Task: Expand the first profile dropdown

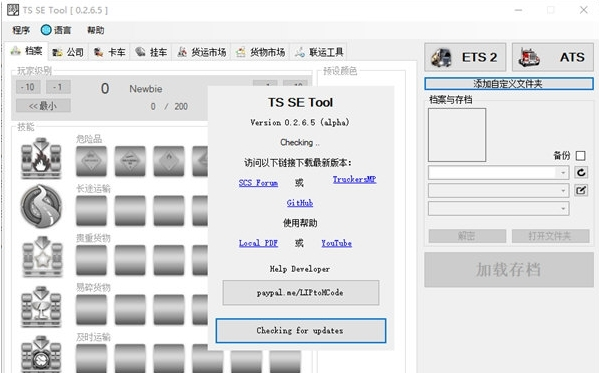Action: [x=499, y=172]
